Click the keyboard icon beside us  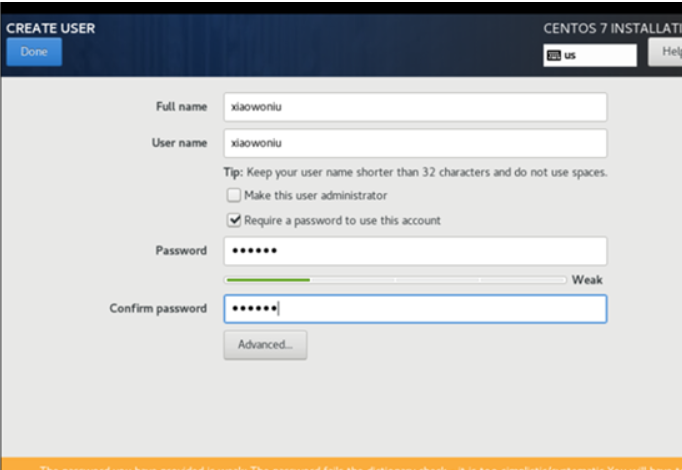[x=554, y=55]
